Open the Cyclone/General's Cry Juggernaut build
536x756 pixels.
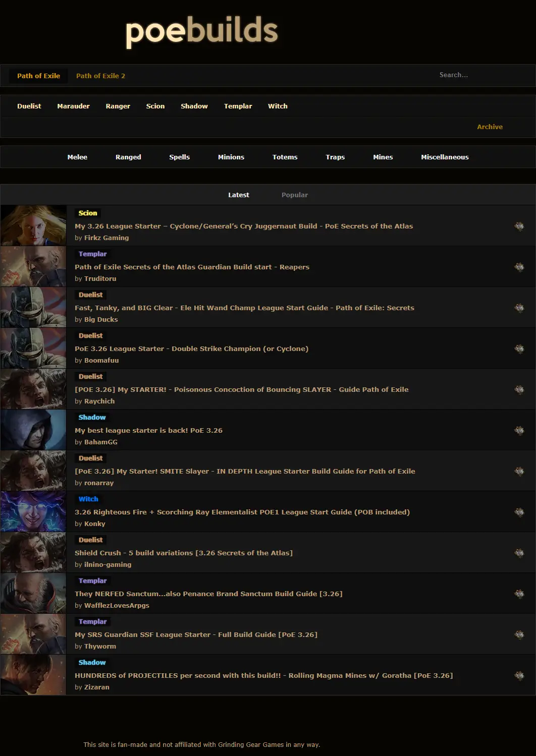(244, 226)
